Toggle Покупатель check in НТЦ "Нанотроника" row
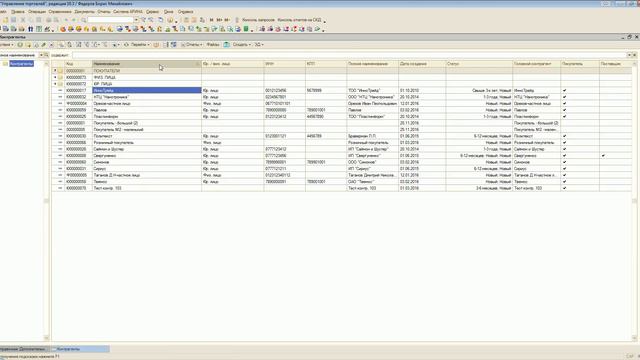 [x=564, y=97]
